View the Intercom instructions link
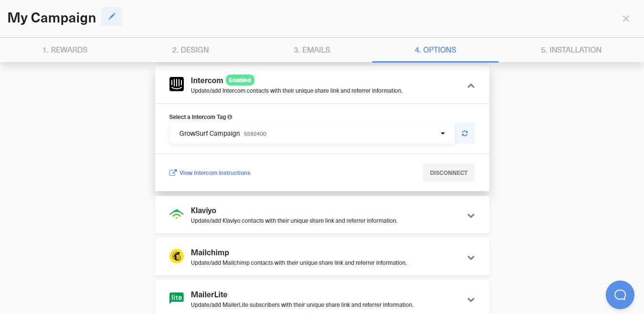The width and height of the screenshot is (644, 314). click(x=214, y=173)
